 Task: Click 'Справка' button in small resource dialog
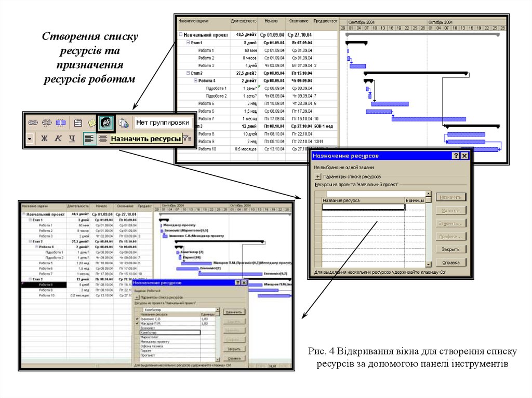(x=234, y=358)
